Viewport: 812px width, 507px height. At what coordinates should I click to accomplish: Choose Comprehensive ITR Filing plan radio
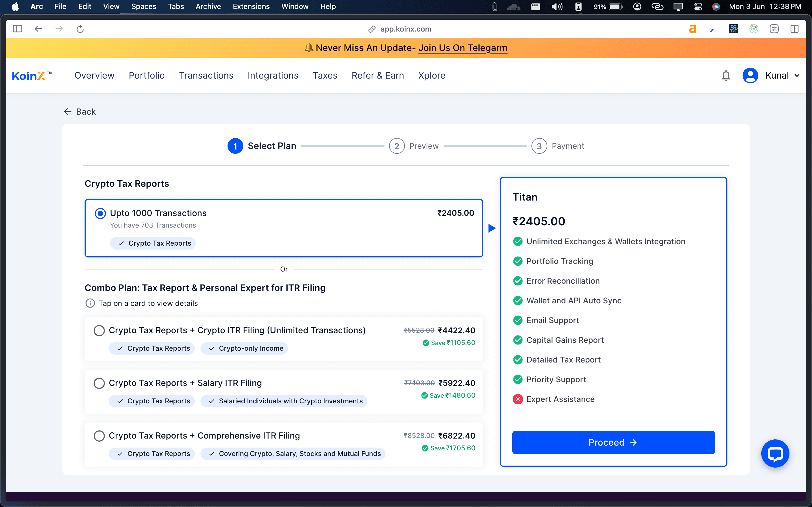click(x=99, y=436)
